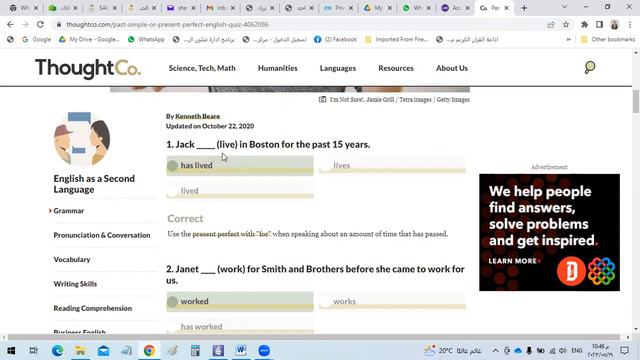Open the Humanities menu

coord(278,68)
